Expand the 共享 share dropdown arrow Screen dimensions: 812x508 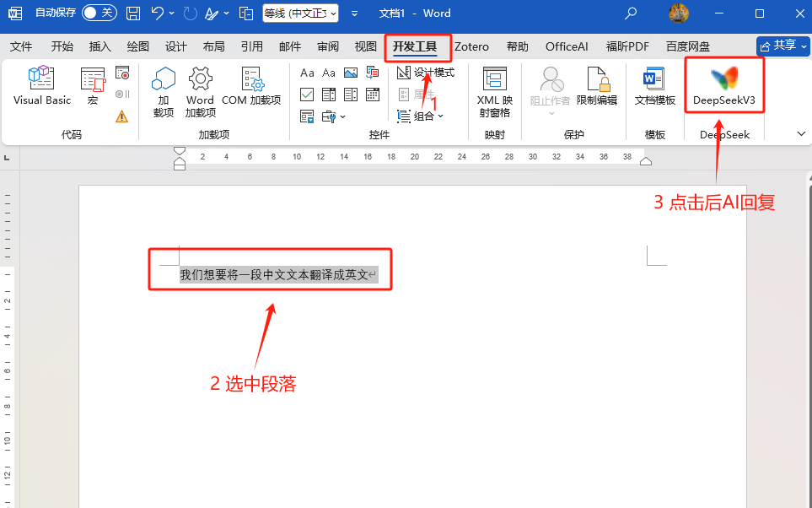pyautogui.click(x=804, y=46)
